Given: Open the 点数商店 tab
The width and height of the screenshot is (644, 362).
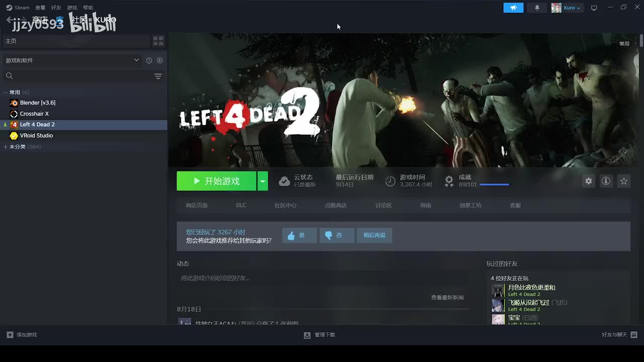Looking at the screenshot, I should pos(336,205).
